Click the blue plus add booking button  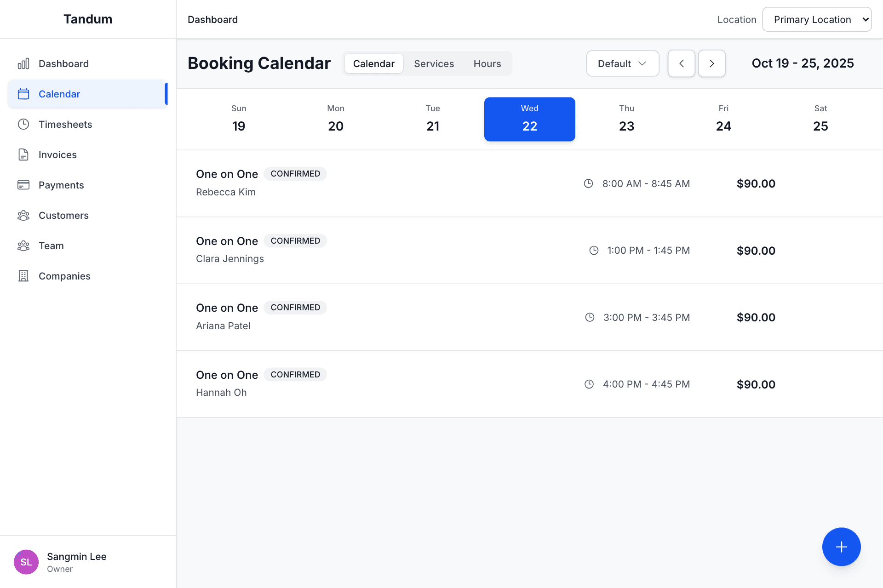point(841,547)
